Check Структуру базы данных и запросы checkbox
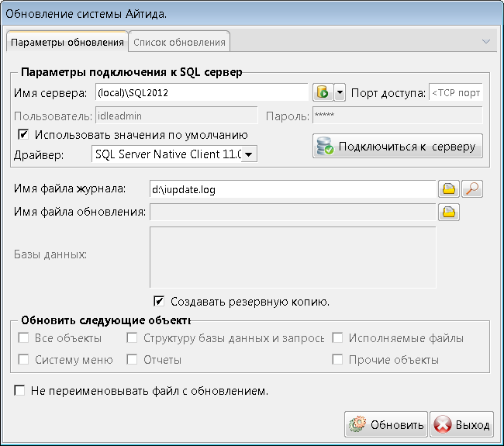 132,338
